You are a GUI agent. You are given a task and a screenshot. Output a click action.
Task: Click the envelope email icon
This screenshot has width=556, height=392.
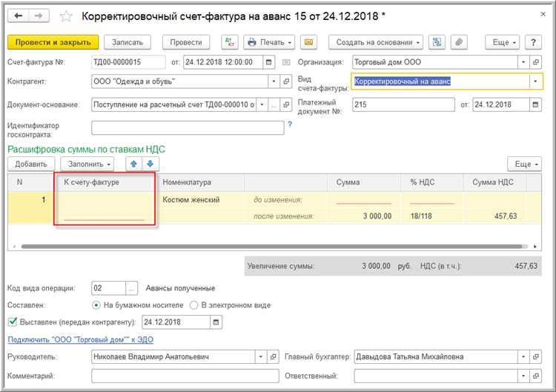coord(308,42)
